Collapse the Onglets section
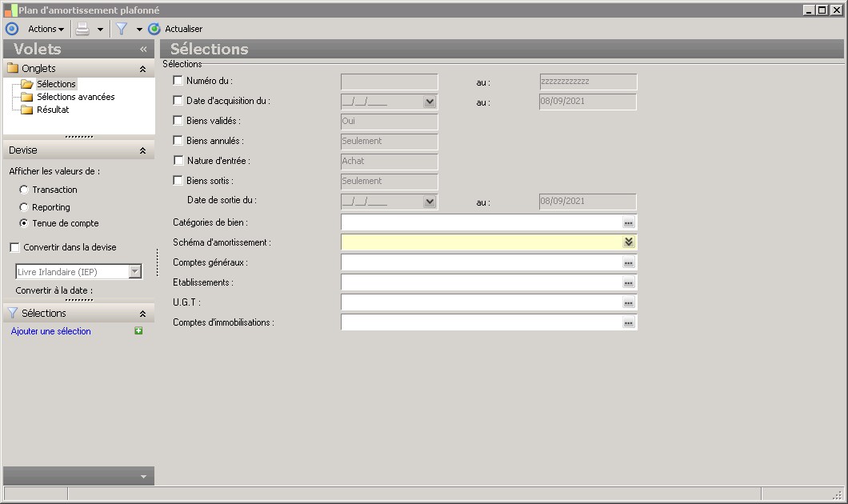Viewport: 848px width, 504px height. (x=142, y=69)
